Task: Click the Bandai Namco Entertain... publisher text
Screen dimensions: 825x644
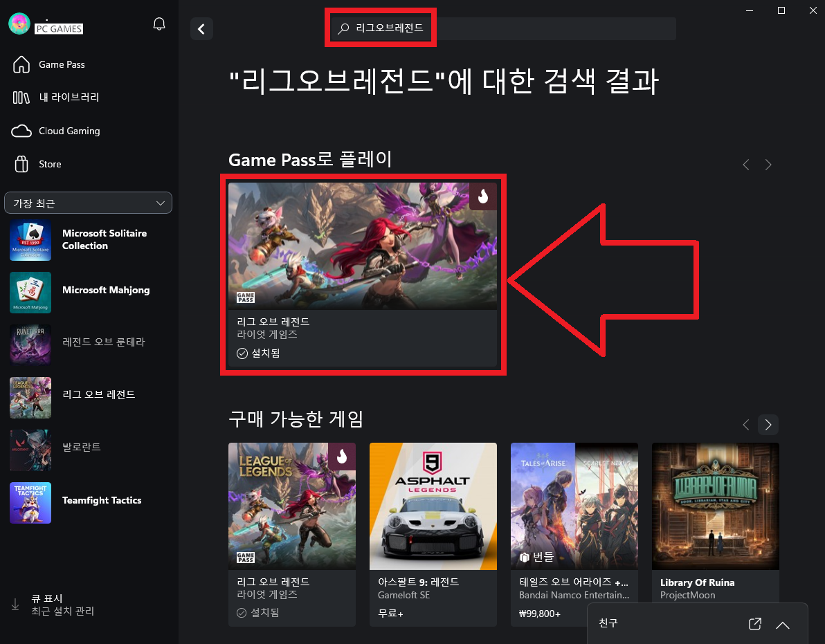Action: pos(574,595)
